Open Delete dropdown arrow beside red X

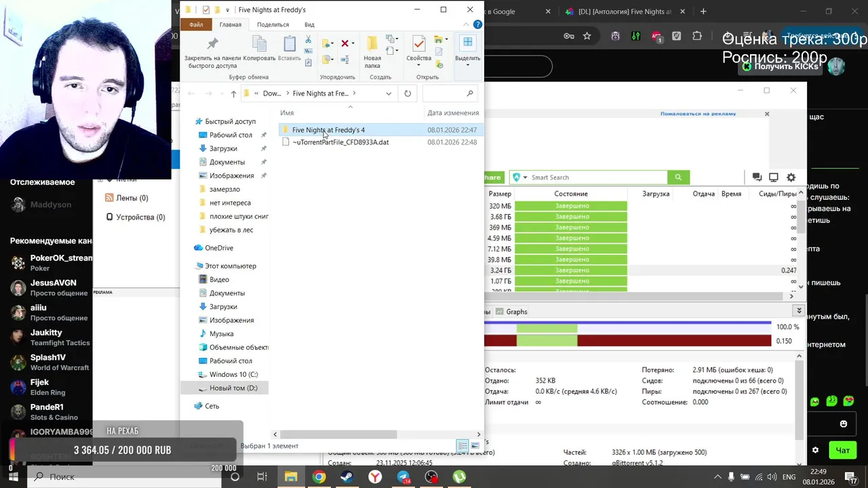pyautogui.click(x=355, y=43)
